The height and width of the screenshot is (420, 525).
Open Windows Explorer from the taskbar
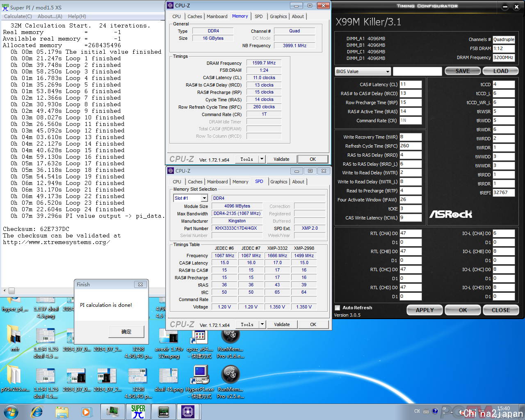point(62,411)
